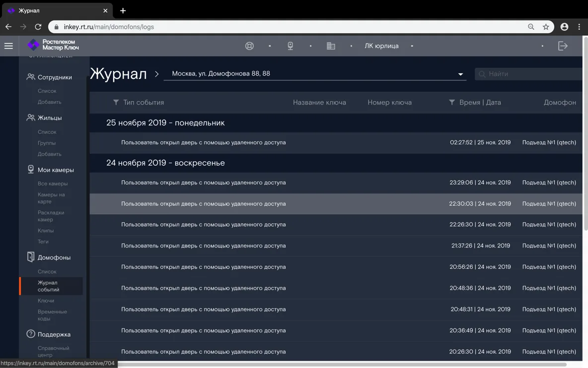Screen dimensions: 588x368
Task: Open Временные коды in sidebar
Action: click(x=52, y=315)
